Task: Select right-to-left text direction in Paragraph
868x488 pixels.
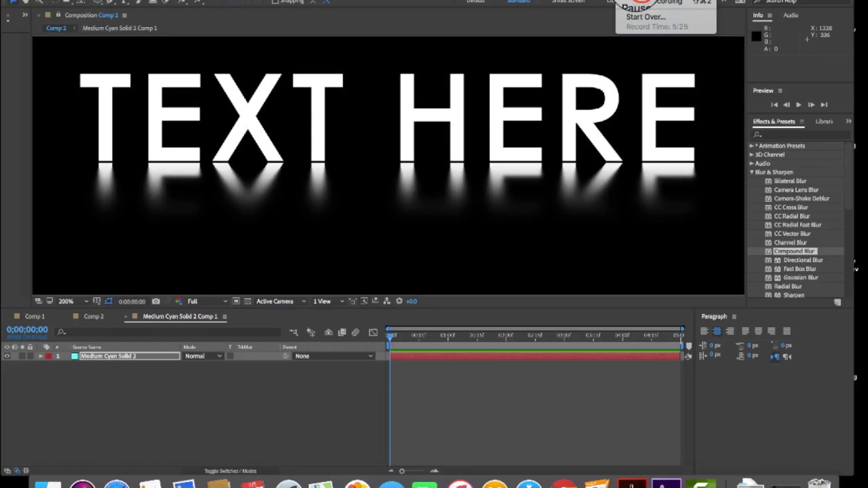Action: click(x=787, y=357)
